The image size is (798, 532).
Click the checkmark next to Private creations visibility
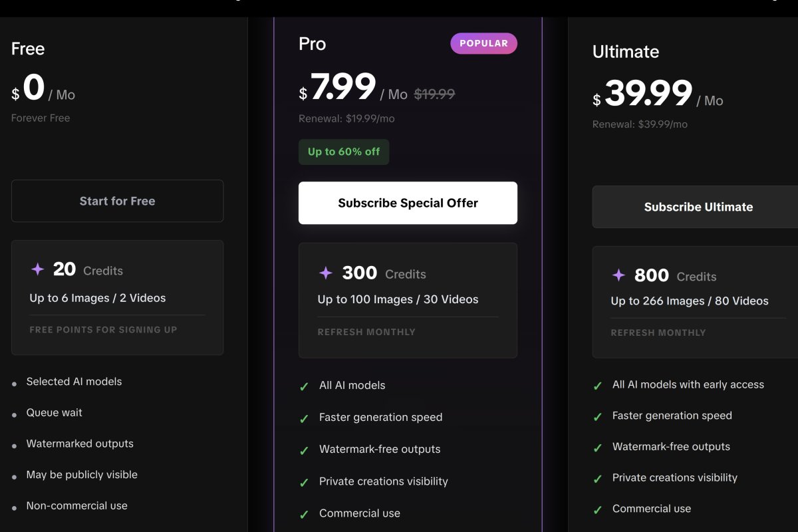click(x=305, y=481)
